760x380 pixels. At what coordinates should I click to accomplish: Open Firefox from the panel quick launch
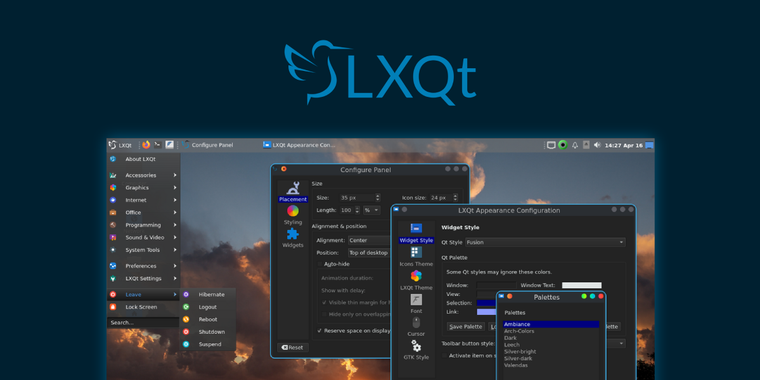point(146,145)
